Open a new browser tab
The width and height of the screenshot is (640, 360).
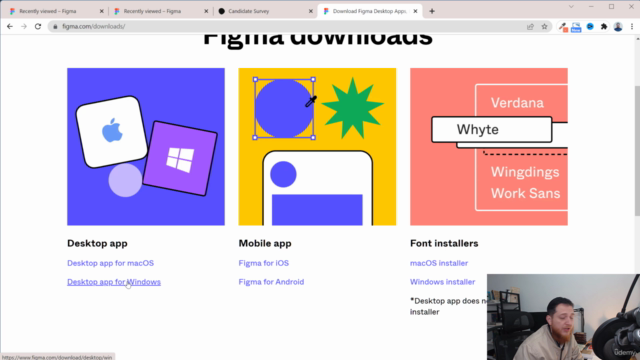click(x=432, y=11)
